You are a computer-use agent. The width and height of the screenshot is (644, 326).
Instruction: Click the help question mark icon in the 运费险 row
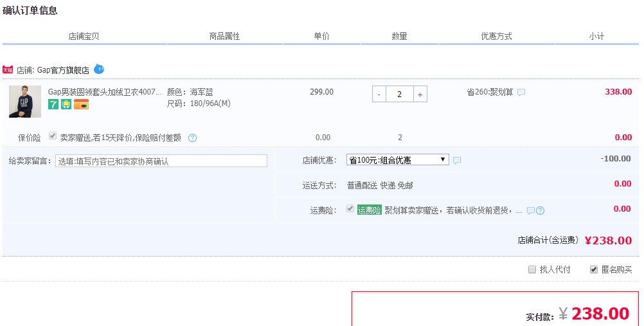541,210
